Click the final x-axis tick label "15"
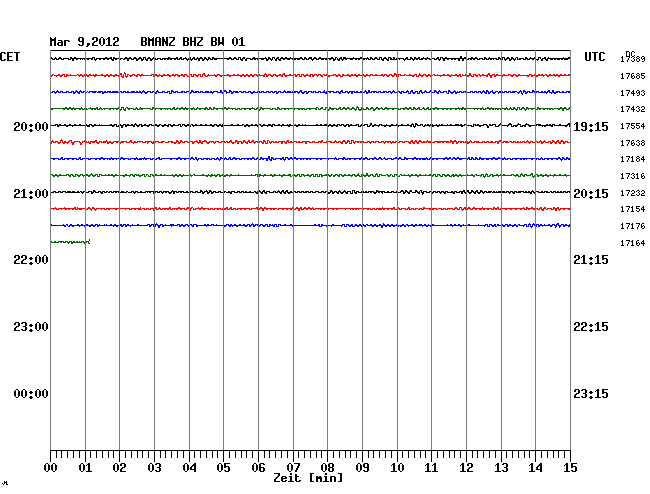This screenshot has height=494, width=650. pos(570,468)
